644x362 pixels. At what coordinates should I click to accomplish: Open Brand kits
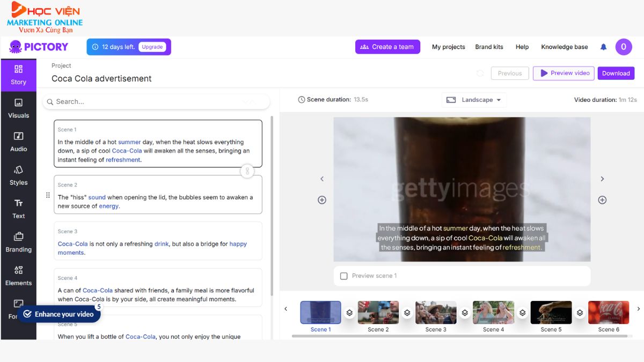[489, 47]
